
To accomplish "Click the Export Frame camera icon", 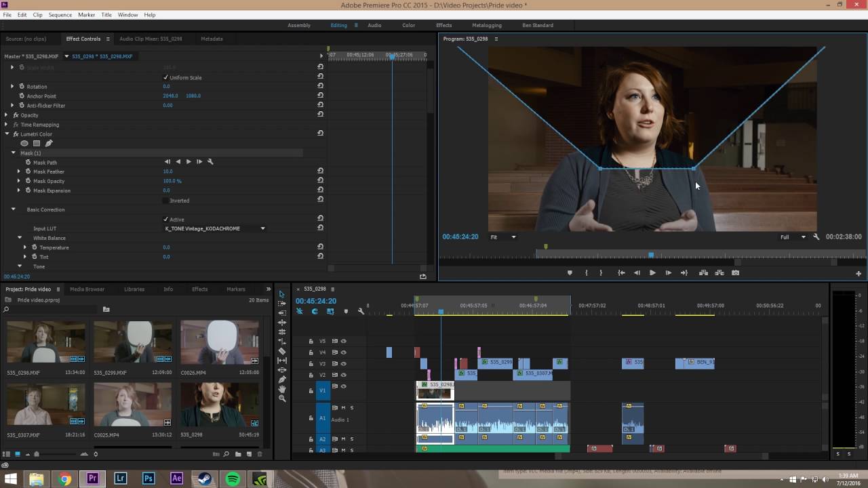I will (735, 273).
